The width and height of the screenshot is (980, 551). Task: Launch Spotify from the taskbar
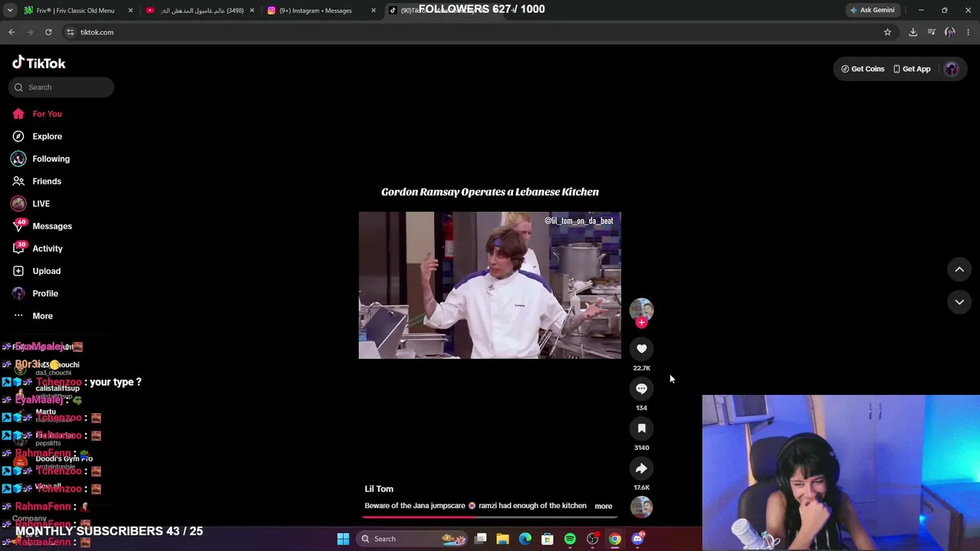coord(570,539)
